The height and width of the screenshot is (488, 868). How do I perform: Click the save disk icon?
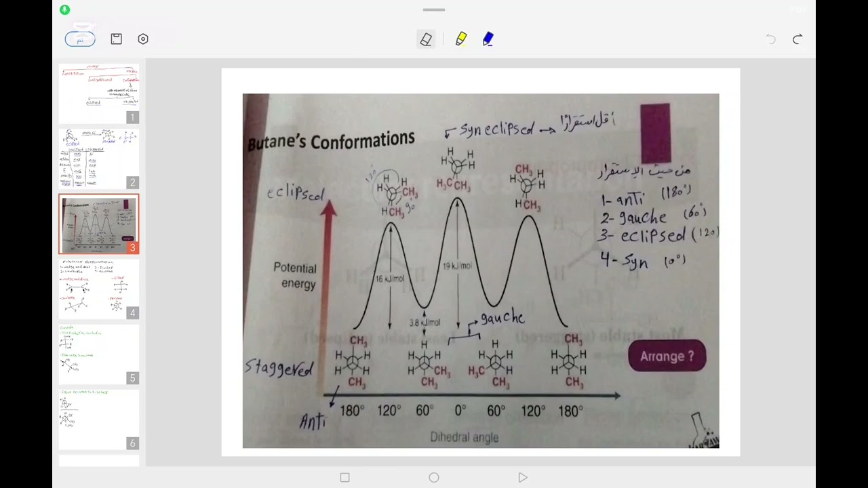click(116, 39)
